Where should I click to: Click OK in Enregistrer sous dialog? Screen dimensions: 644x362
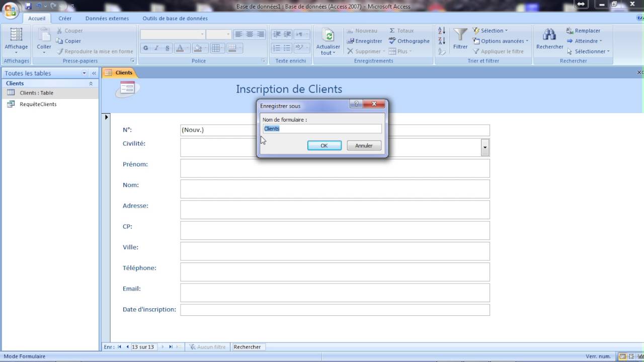coord(324,145)
